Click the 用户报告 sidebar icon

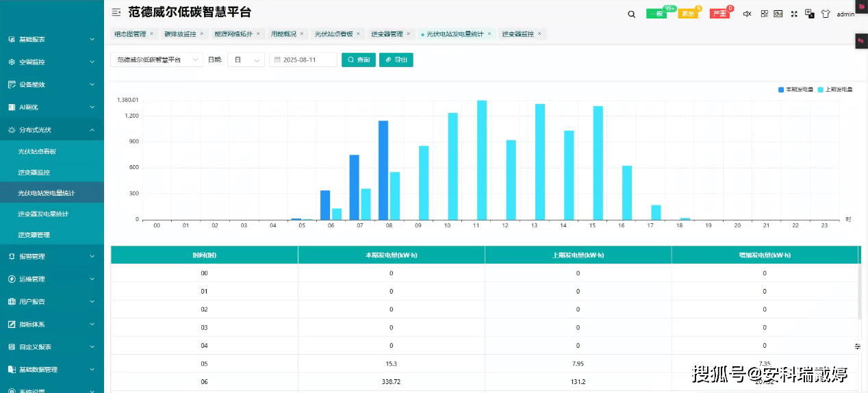tap(12, 301)
